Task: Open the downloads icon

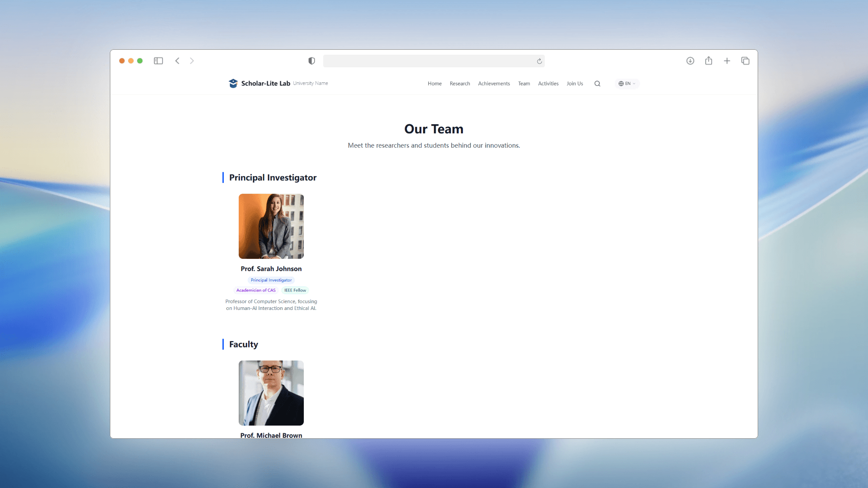Action: pyautogui.click(x=690, y=61)
